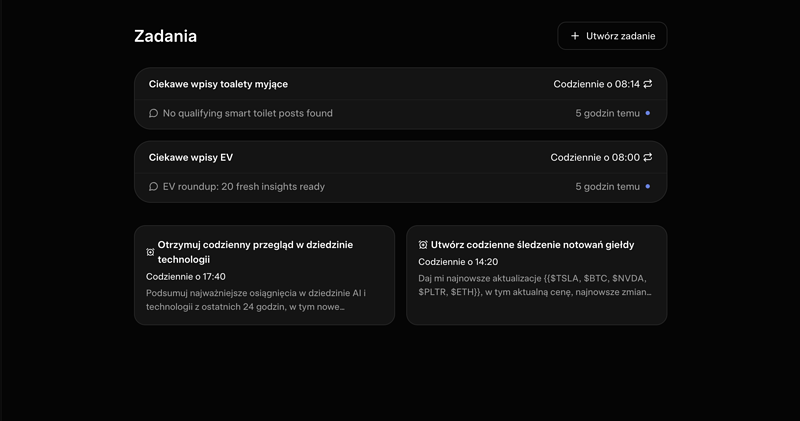The width and height of the screenshot is (800, 421).
Task: Click the repeat icon next to 08:00
Action: tap(648, 157)
